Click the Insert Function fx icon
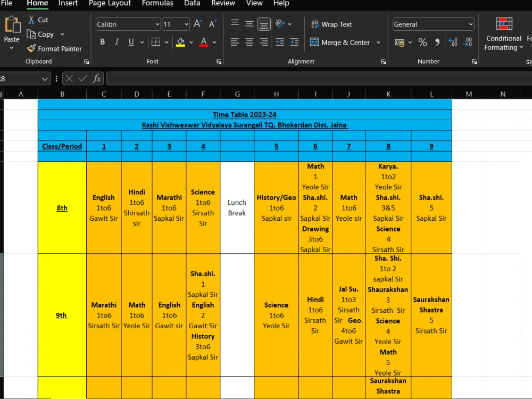Screen dimensions: 532x399 tap(97, 79)
